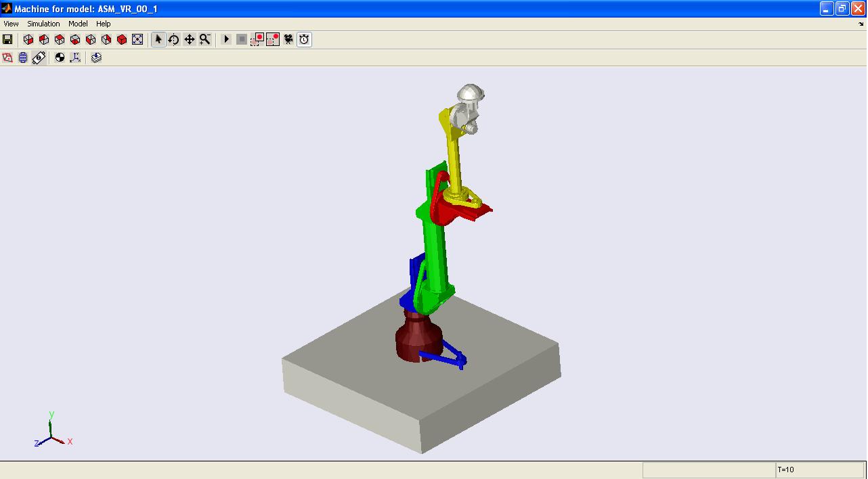Viewport: 868px width, 479px height.
Task: Click the first red-dot selection box icon
Action: click(257, 39)
